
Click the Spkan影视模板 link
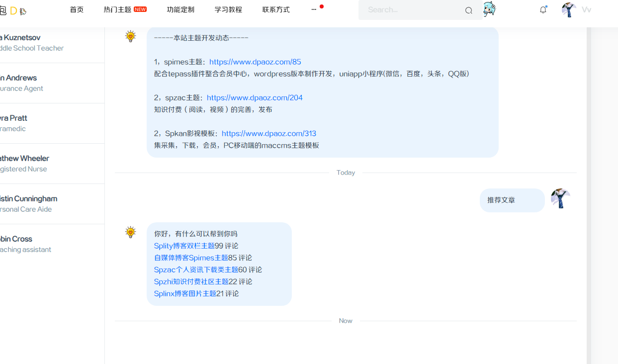coord(269,133)
